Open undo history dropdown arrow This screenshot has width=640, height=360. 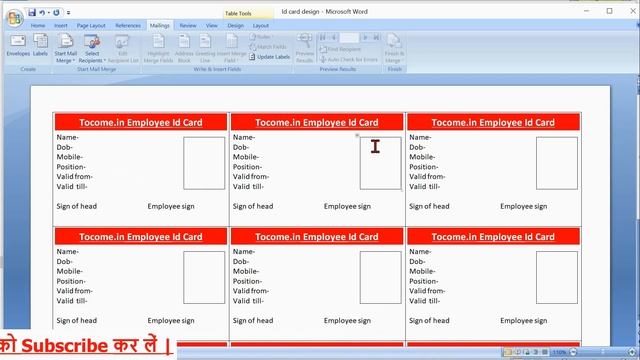(48, 13)
